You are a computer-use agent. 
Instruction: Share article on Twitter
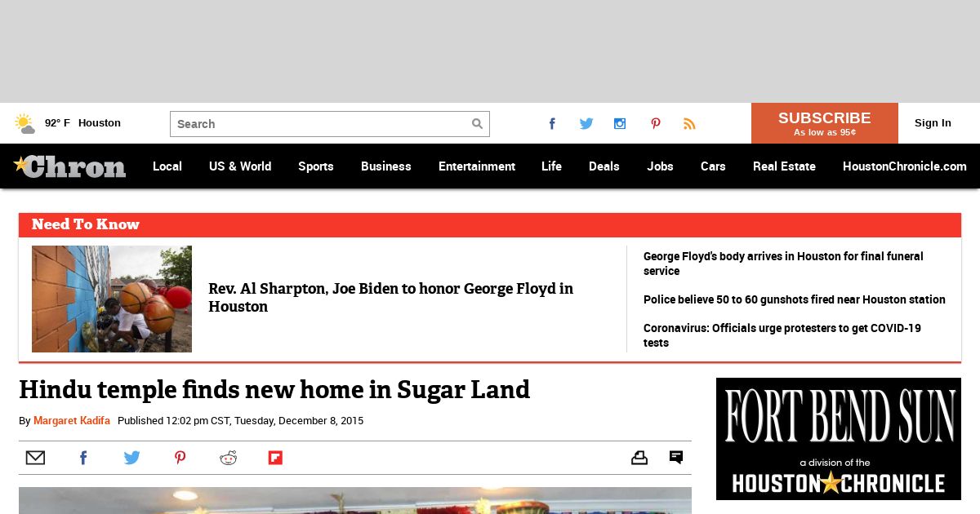131,458
